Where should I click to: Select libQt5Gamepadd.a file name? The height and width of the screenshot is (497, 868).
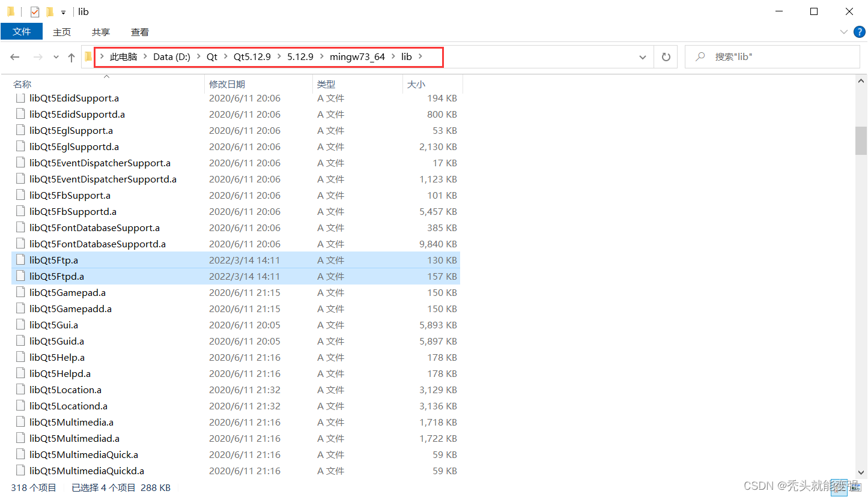pyautogui.click(x=70, y=309)
